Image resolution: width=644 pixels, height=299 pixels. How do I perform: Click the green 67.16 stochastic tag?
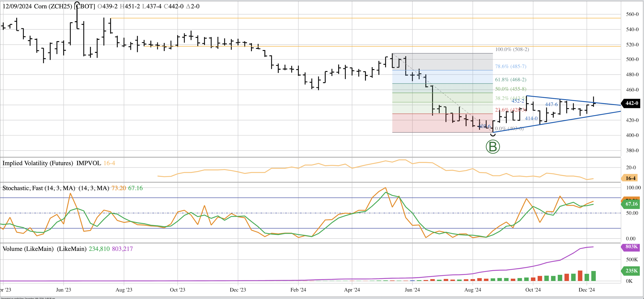tap(631, 204)
